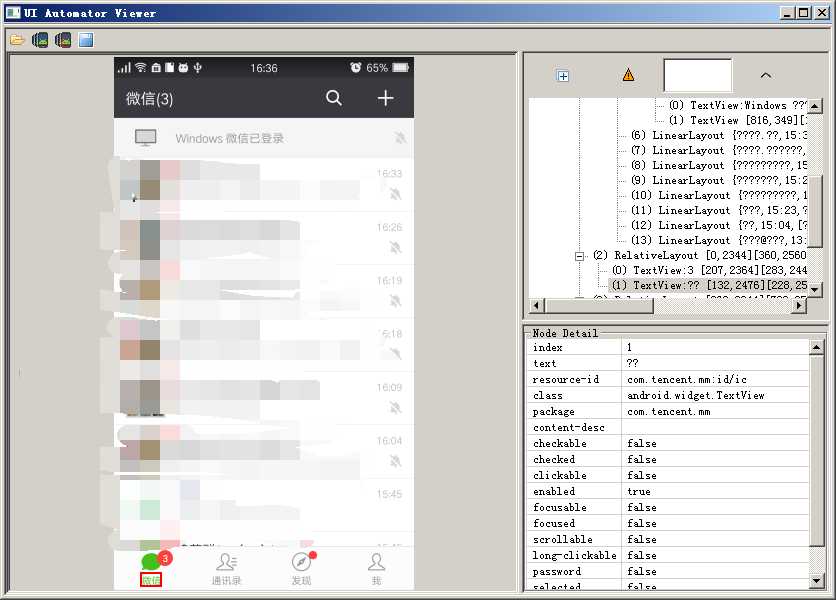
Task: Select the '(7) LinearLayout' tree node
Action: tap(719, 150)
